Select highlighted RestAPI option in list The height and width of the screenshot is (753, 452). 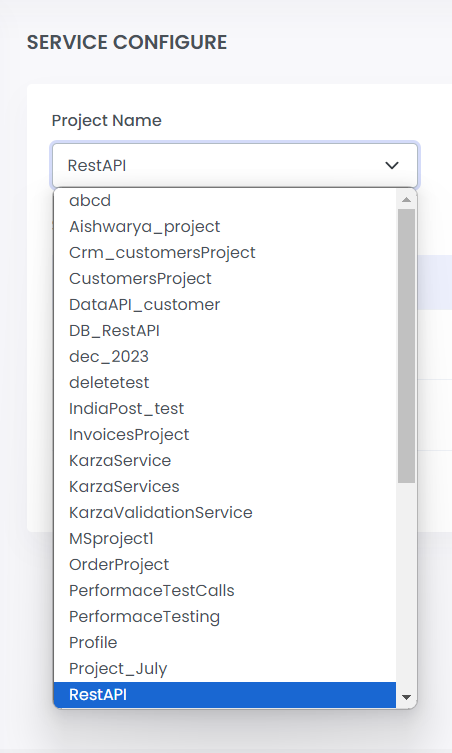click(225, 694)
